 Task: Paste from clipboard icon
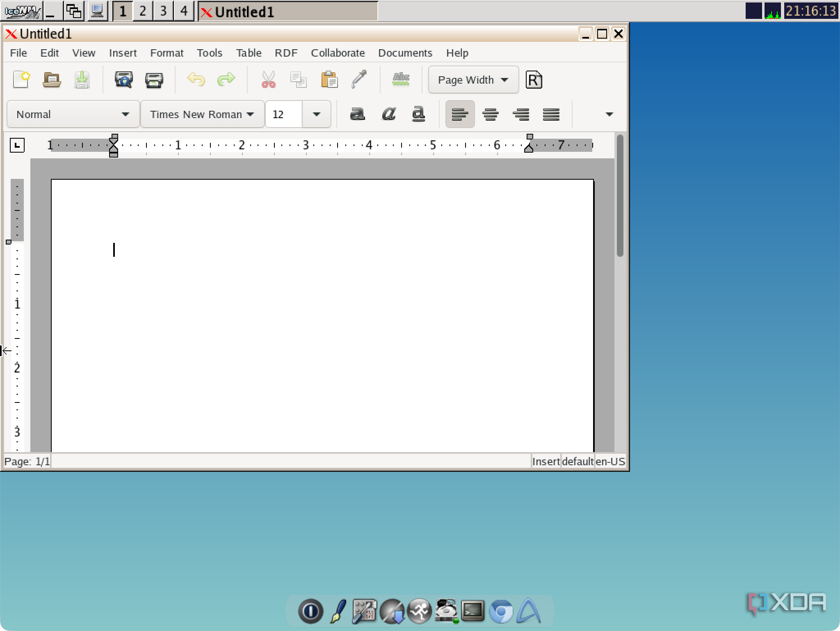[x=329, y=80]
